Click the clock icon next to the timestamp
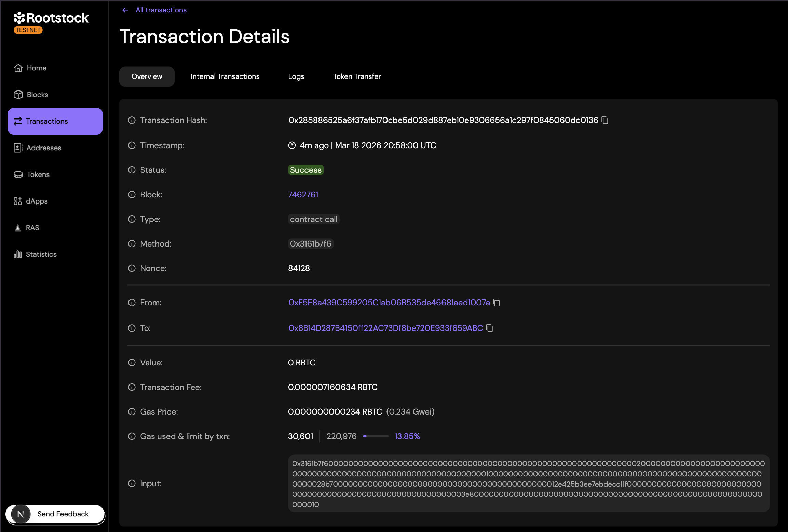This screenshot has height=532, width=788. (291, 145)
